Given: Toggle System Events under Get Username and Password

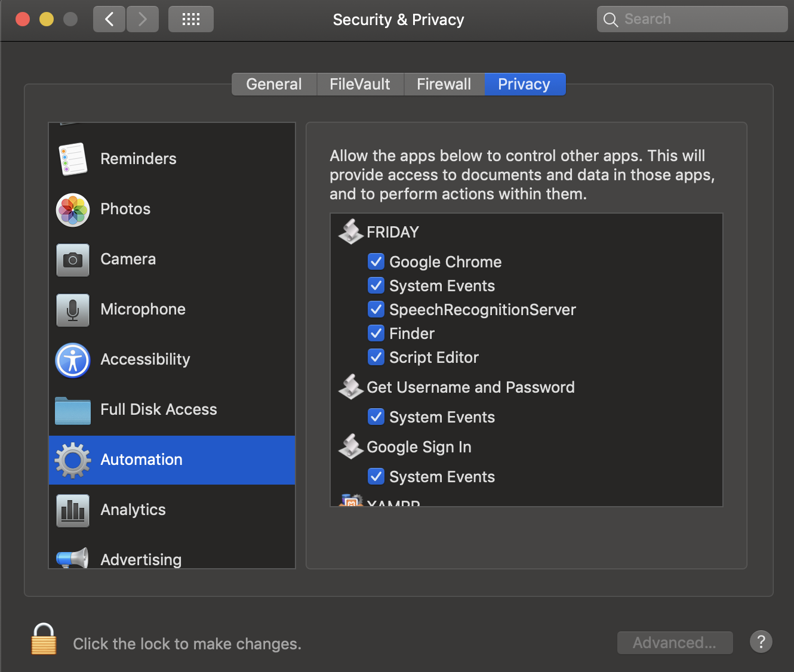Looking at the screenshot, I should [x=376, y=417].
